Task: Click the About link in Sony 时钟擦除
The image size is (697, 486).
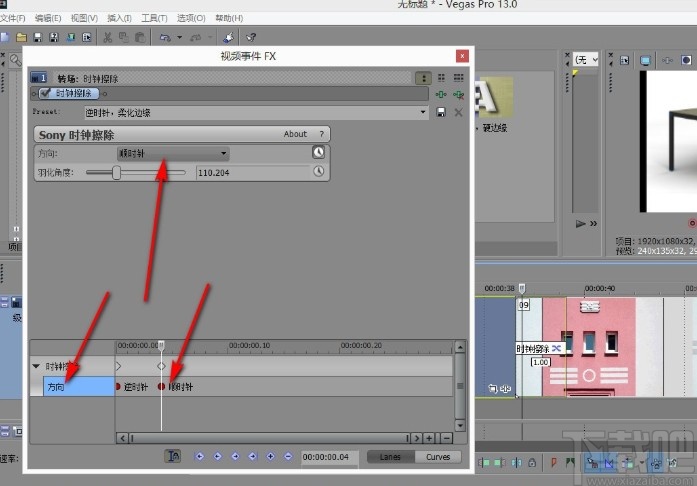Action: coord(295,134)
